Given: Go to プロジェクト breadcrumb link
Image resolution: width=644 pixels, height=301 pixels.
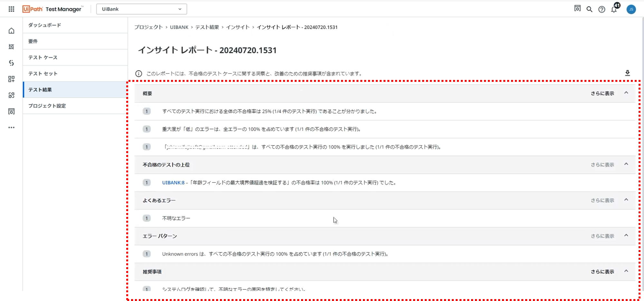Looking at the screenshot, I should click(x=148, y=27).
